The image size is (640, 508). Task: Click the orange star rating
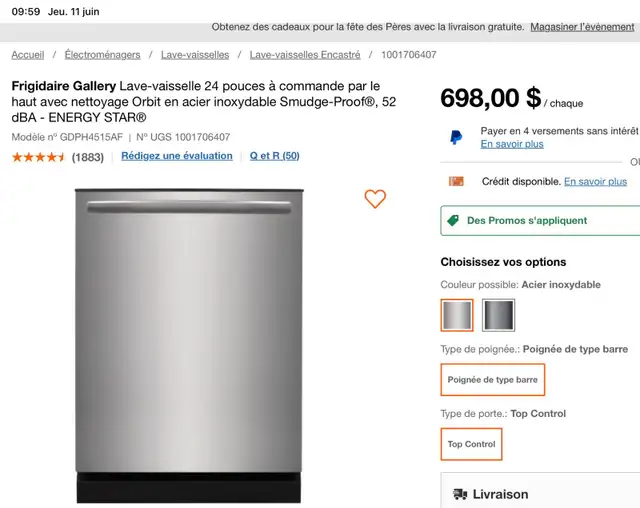pyautogui.click(x=38, y=157)
